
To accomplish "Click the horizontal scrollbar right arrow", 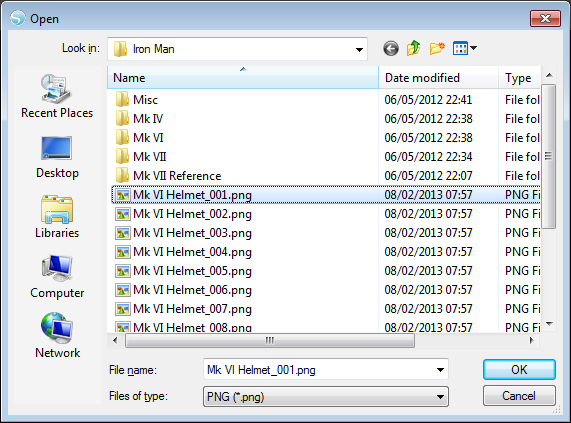I will (531, 341).
